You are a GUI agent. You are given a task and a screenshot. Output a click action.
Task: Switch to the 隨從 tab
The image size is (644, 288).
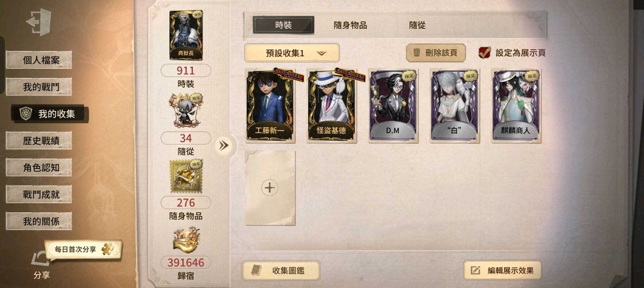coord(417,25)
